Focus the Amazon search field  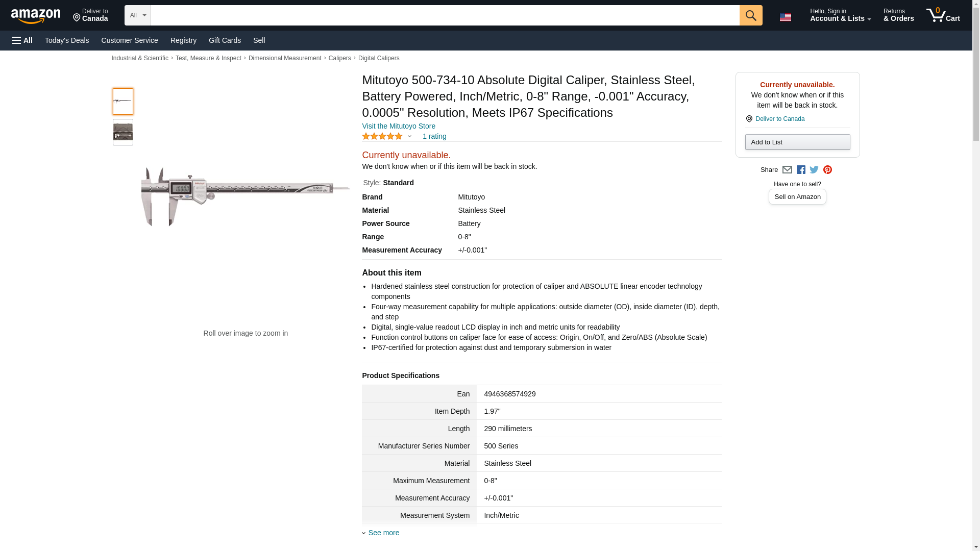tap(445, 15)
